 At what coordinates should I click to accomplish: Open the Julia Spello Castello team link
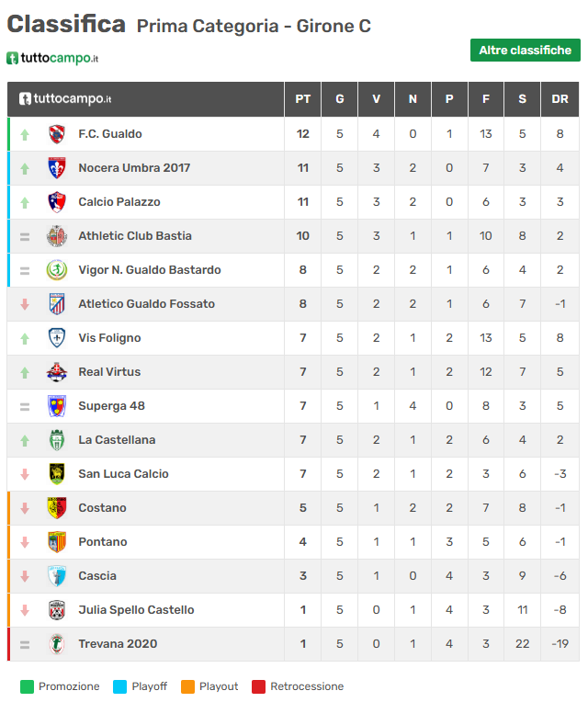coord(136,610)
